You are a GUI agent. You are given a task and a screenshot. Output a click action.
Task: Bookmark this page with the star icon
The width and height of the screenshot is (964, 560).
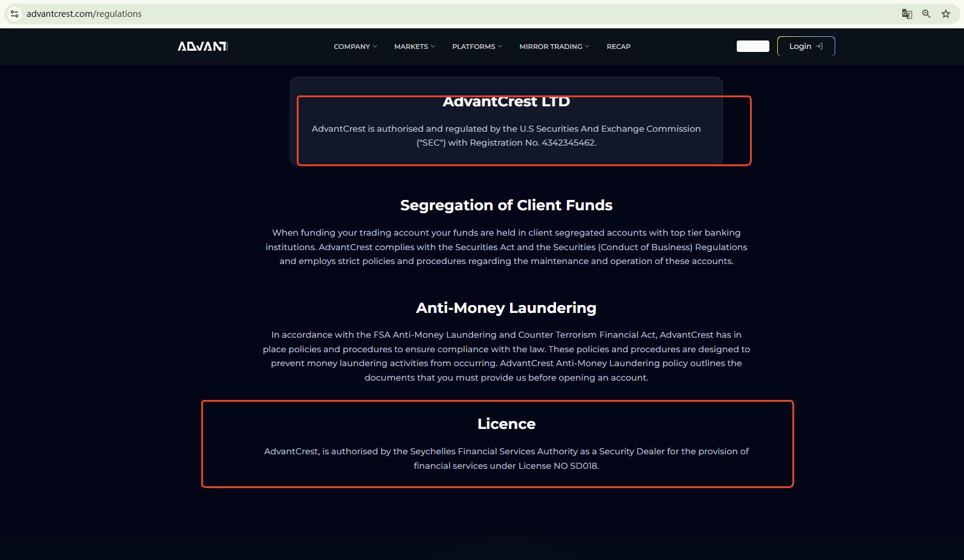(946, 14)
